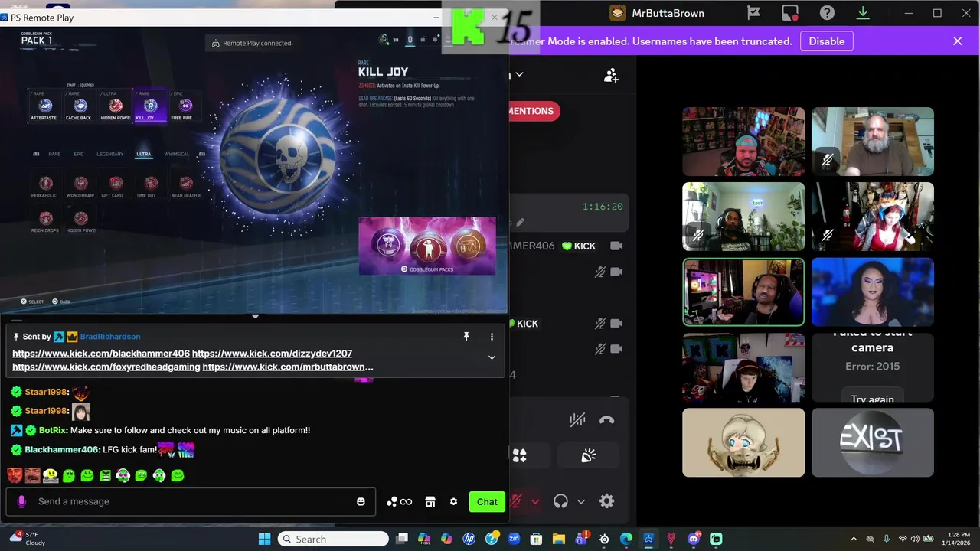Click the pin icon on pinned message
980x551 pixels.
pos(466,337)
